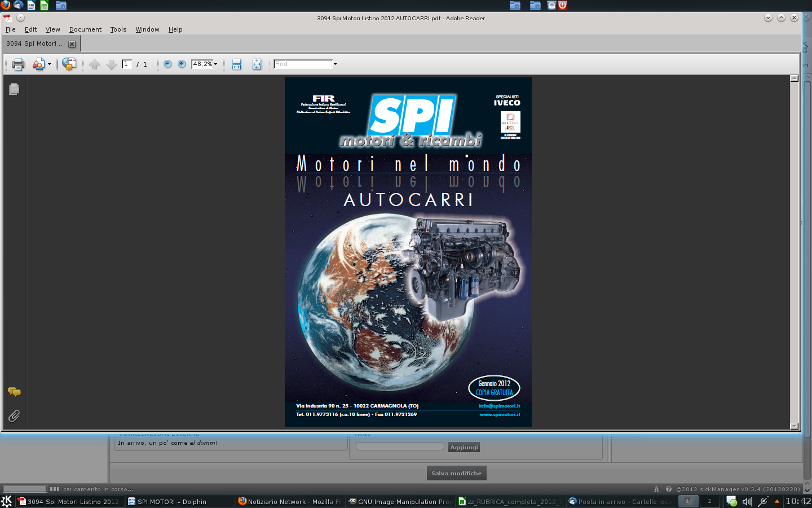Show hidden tray icons with orange arrow
Viewport: 812px width, 508px height.
[777, 501]
